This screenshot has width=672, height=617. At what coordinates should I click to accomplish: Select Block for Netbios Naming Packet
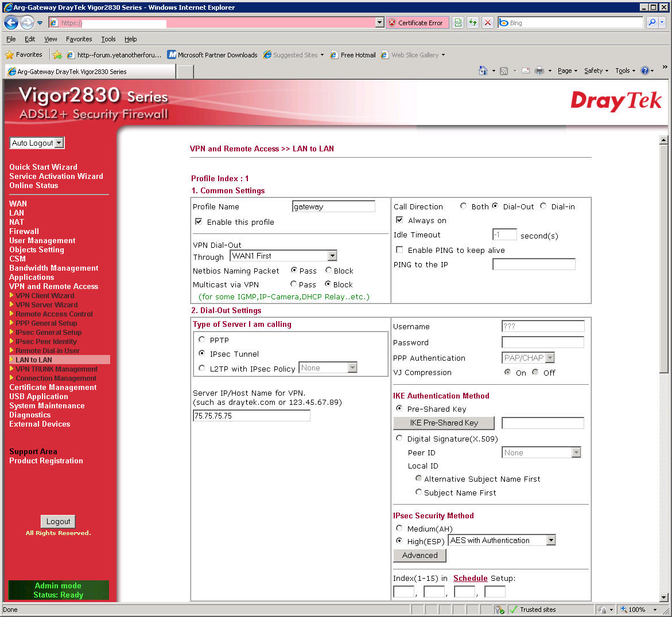328,270
